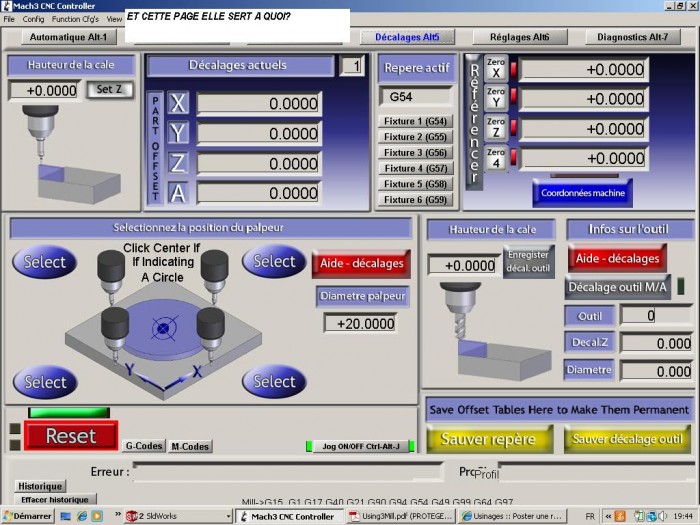Click the A part offset value field
The width and height of the screenshot is (700, 525).
pyautogui.click(x=259, y=193)
